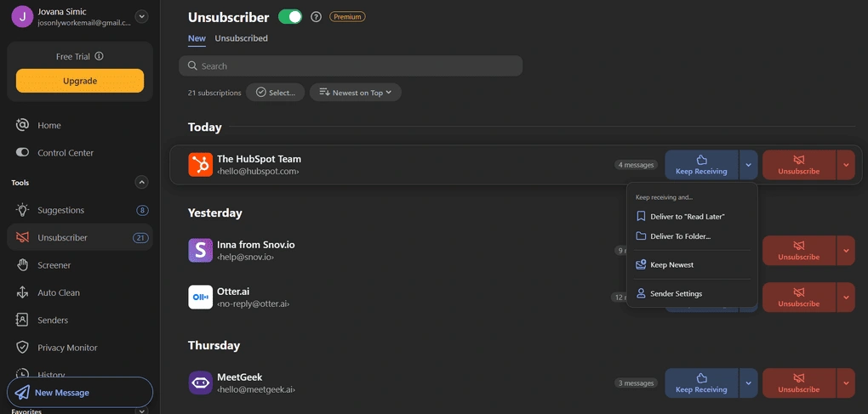Switch to the Unsubscribed tab
This screenshot has width=868, height=414.
(x=242, y=38)
